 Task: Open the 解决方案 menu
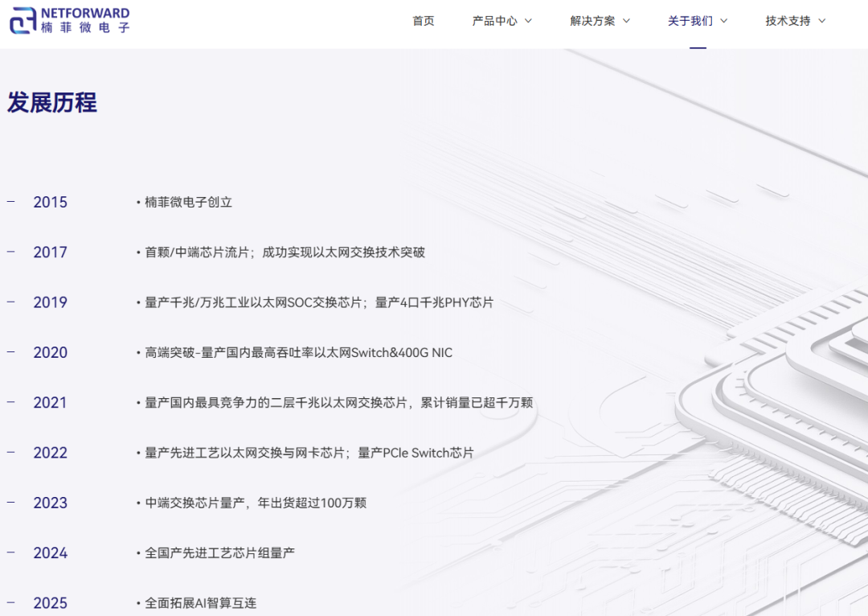[592, 21]
